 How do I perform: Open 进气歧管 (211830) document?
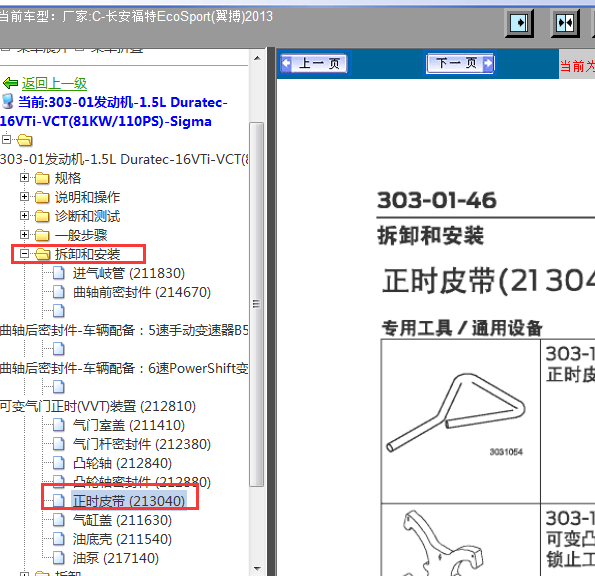click(x=129, y=273)
